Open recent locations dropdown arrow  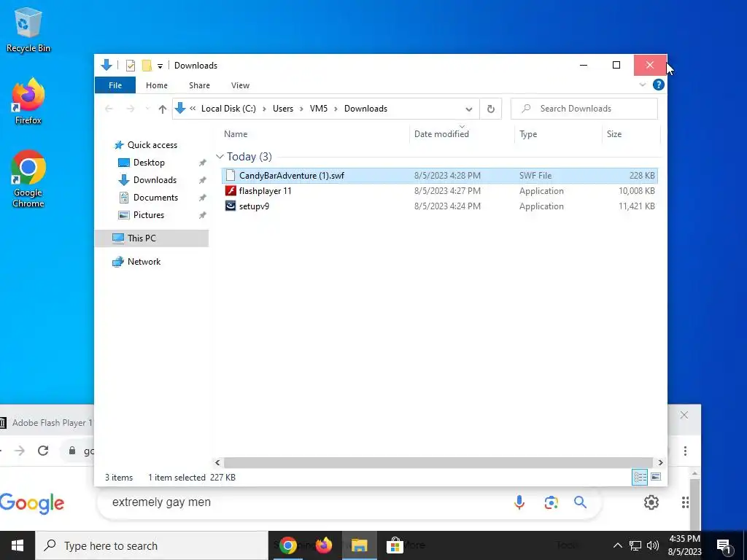point(147,109)
